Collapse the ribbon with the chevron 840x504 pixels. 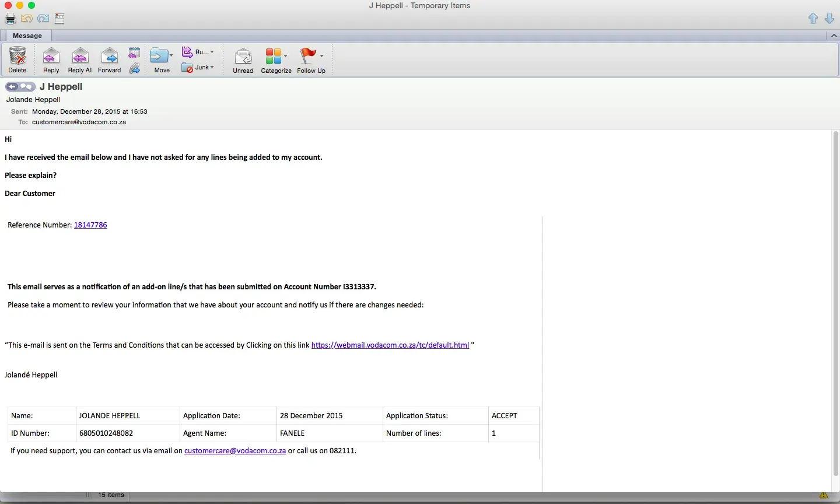click(x=834, y=36)
